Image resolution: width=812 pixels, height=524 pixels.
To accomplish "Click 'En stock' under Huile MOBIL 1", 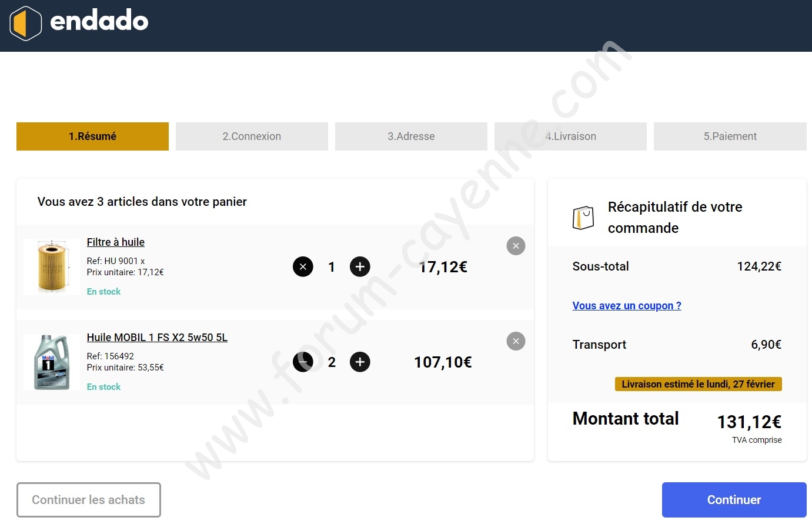I will 103,387.
